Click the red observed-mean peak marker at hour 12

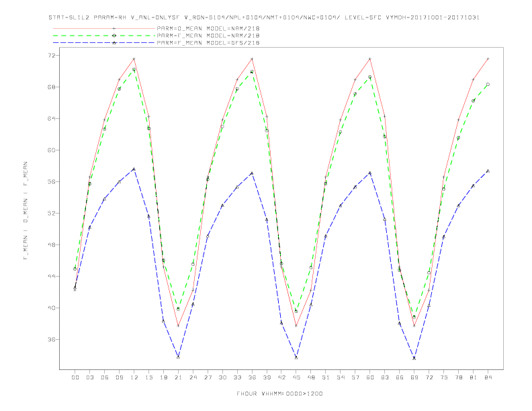click(x=134, y=59)
